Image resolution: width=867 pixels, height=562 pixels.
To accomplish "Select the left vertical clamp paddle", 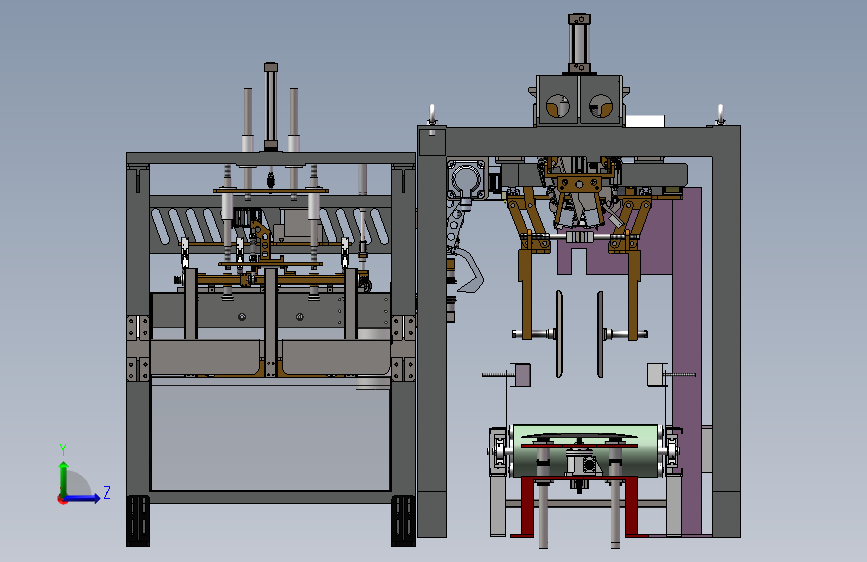I will [559, 334].
